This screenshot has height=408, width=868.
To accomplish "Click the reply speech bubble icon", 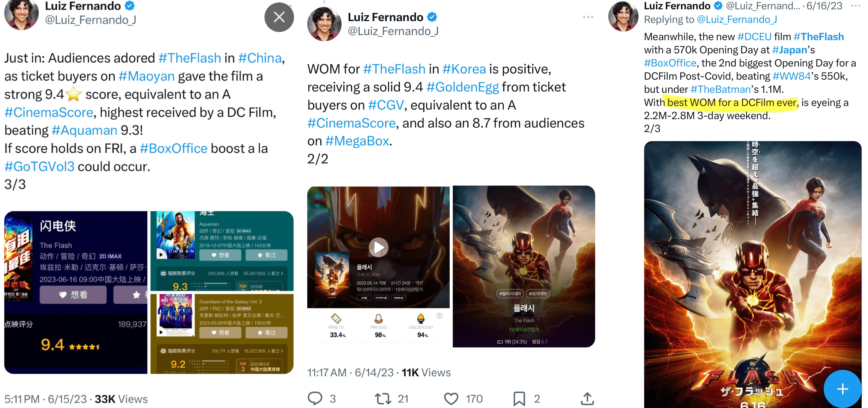I will tap(315, 398).
